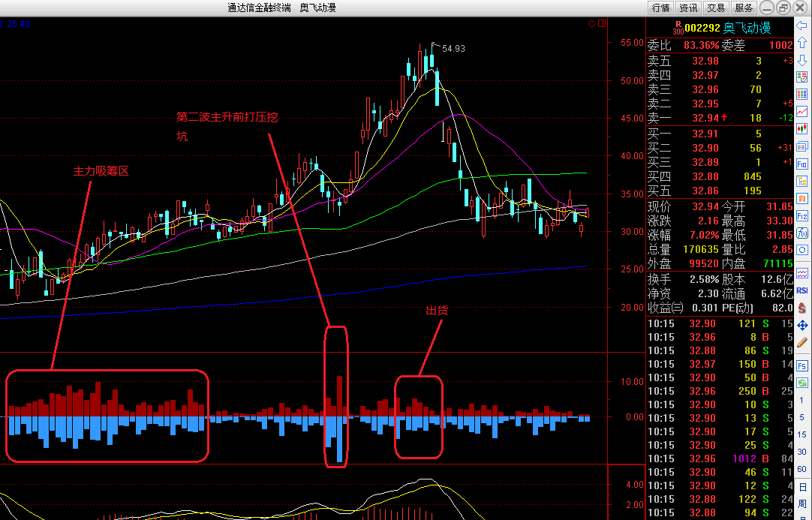
Task: Click the red S dollar icon
Action: coord(802,308)
